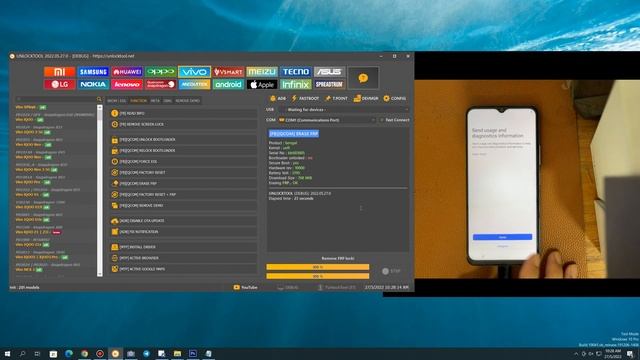Select the highlighted ERASE FRP log header
This screenshot has width=640, height=360.
click(x=294, y=134)
